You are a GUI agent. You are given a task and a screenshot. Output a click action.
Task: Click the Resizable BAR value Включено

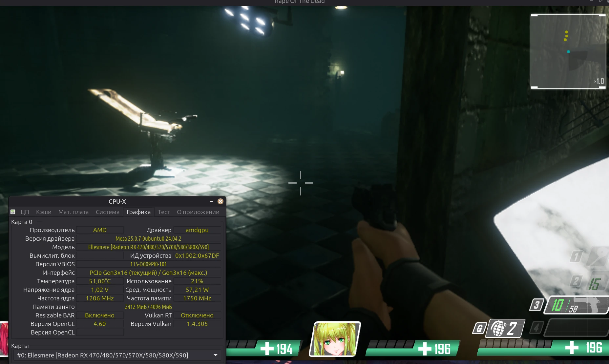[x=100, y=315]
